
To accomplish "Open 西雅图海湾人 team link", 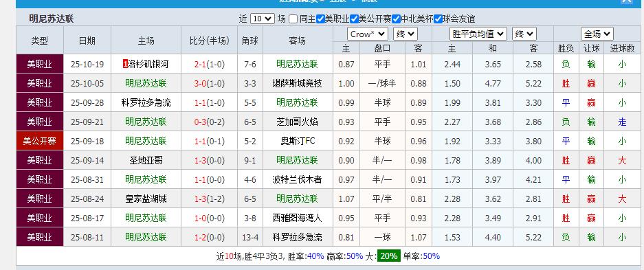I will (x=298, y=218).
